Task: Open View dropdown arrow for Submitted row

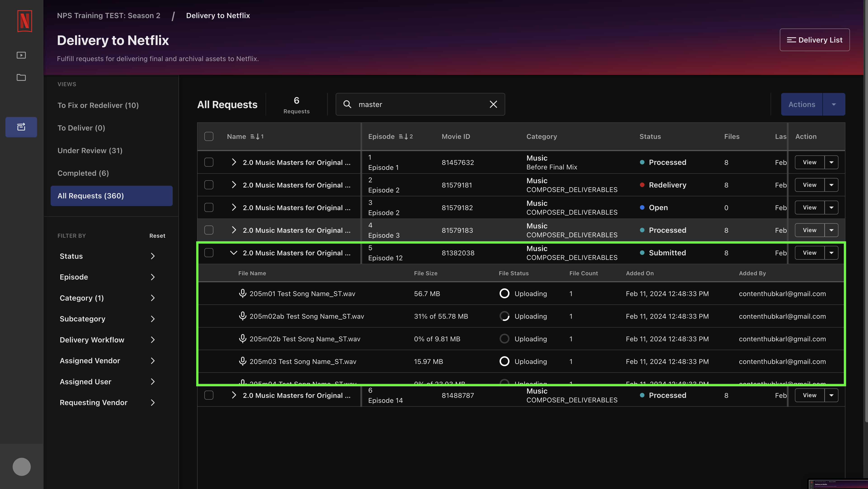Action: pyautogui.click(x=831, y=253)
